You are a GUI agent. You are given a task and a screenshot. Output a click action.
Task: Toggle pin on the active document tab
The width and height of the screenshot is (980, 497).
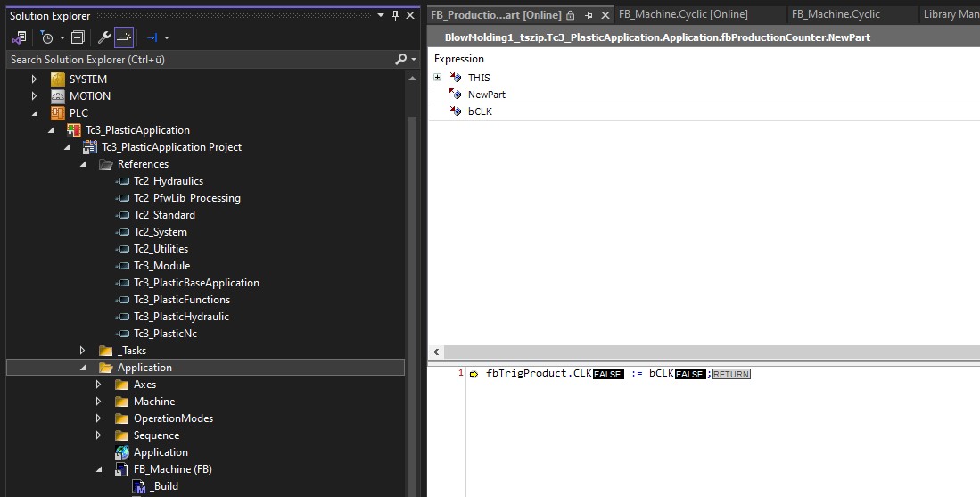(589, 15)
